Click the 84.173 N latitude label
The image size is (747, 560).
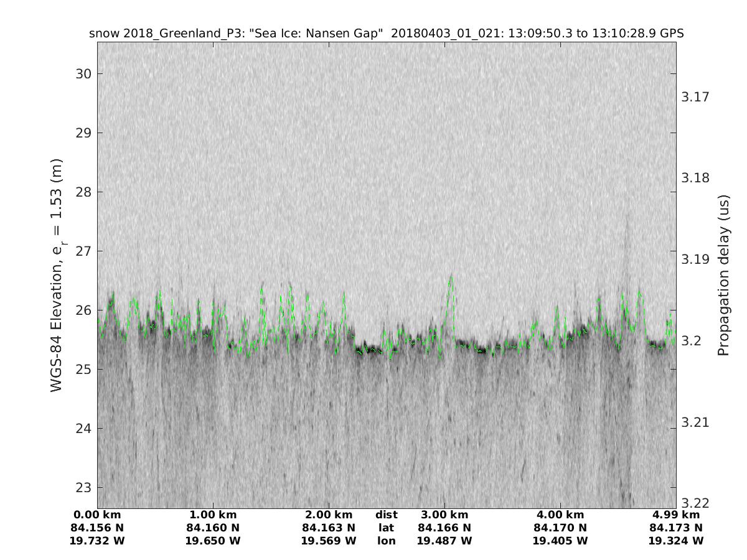tap(676, 528)
